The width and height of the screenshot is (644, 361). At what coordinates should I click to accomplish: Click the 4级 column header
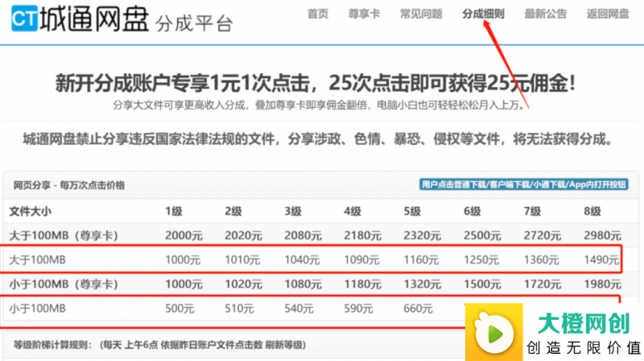pos(353,212)
